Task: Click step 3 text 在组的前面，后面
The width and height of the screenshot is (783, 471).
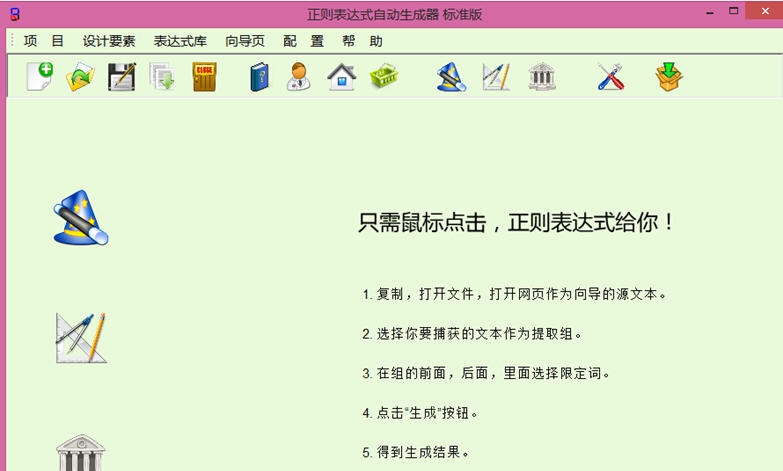Action: (486, 373)
